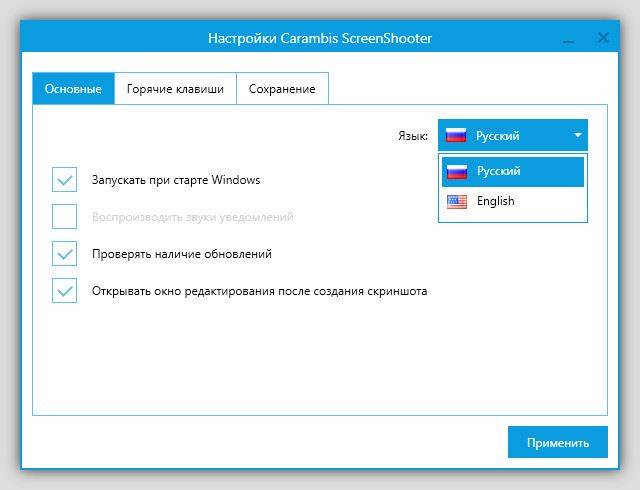The image size is (640, 490).
Task: Select English in the language list
Action: (513, 201)
